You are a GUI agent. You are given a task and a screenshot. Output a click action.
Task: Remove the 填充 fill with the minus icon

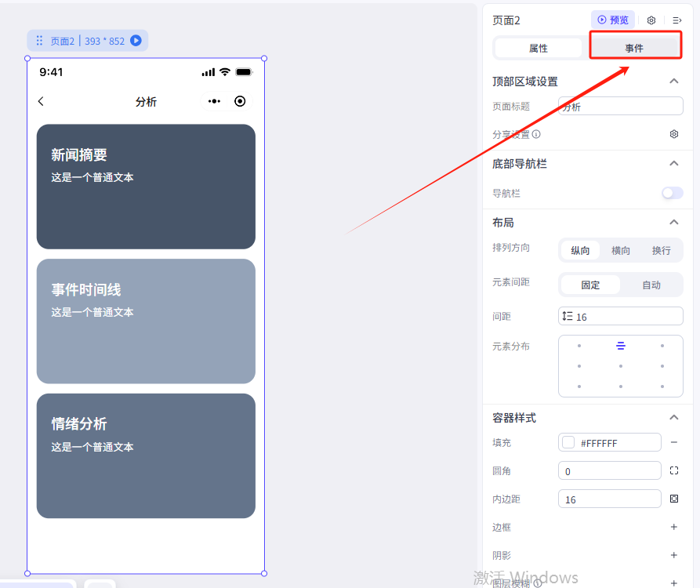click(673, 443)
